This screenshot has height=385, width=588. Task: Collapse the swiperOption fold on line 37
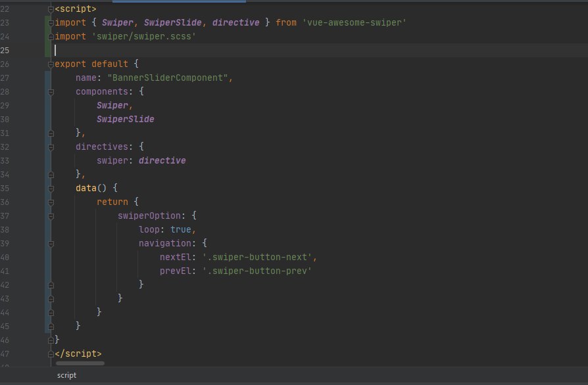pyautogui.click(x=51, y=216)
